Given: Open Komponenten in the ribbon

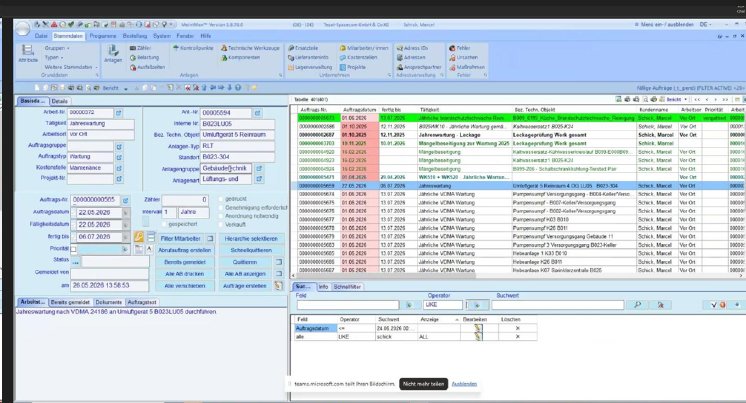Looking at the screenshot, I should point(240,58).
